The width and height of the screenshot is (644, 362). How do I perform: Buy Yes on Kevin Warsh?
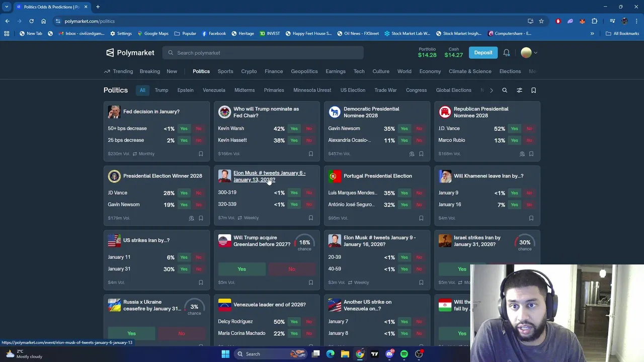coord(294,129)
